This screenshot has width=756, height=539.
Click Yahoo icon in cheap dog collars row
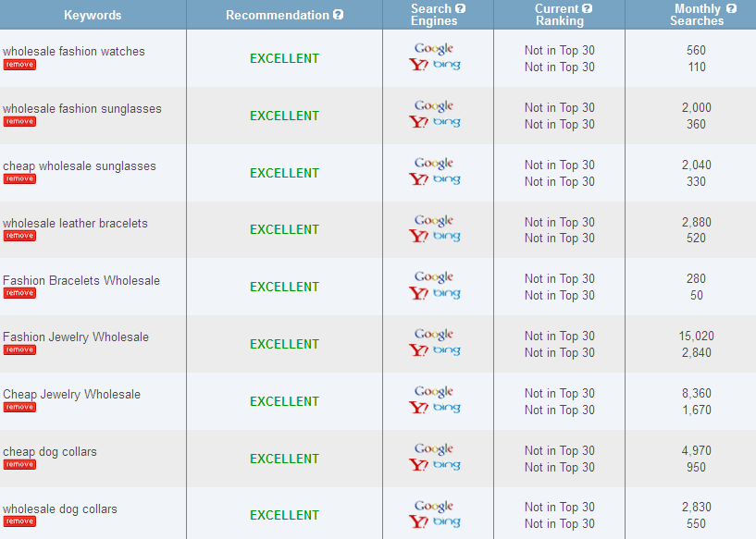click(418, 465)
